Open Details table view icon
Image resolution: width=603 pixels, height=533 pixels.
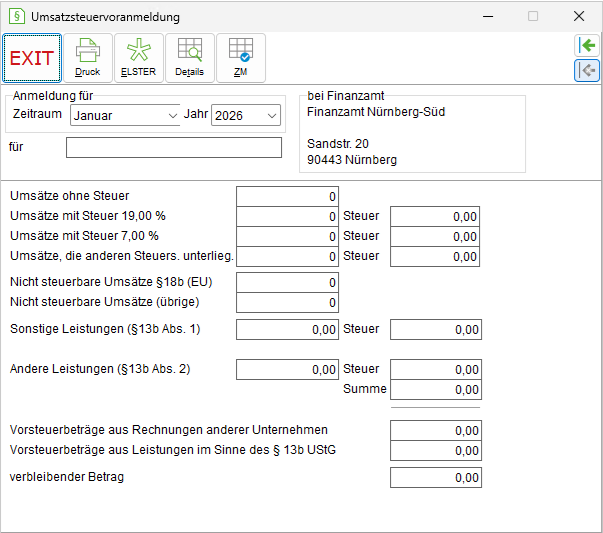coord(190,58)
